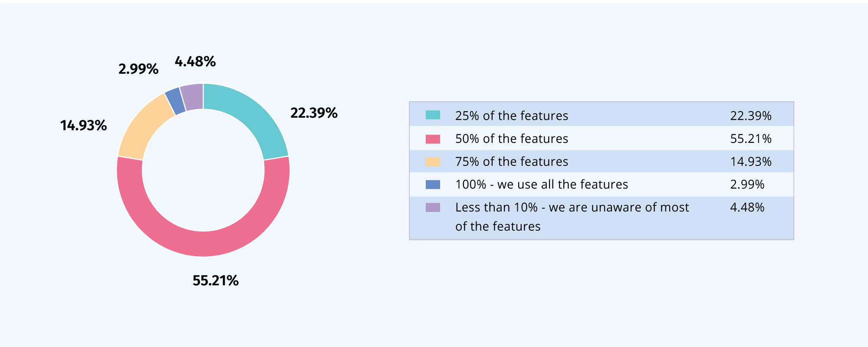Screen dimensions: 868x347
Task: Click the 2.99% label above the chart
Action: coord(138,69)
